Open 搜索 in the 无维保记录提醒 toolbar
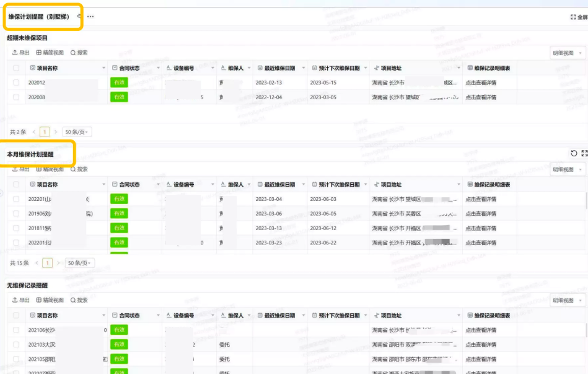Screen dimensions: 588x374 click(x=79, y=300)
